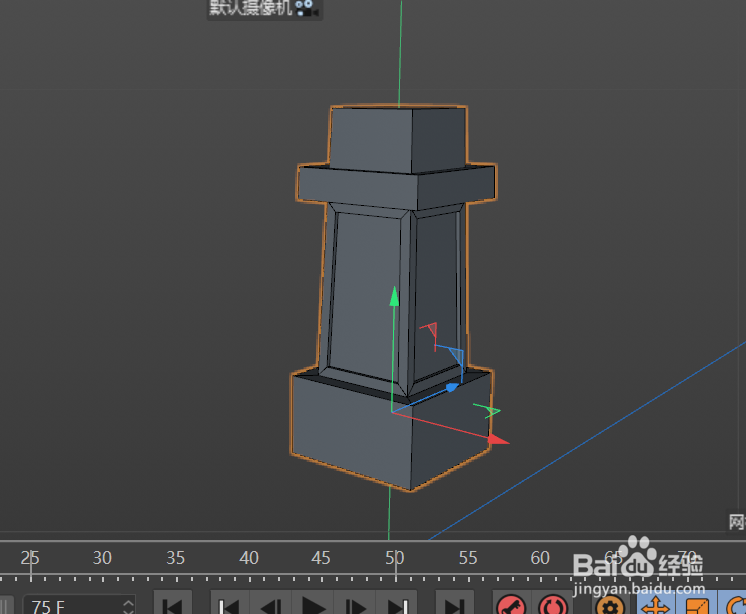The height and width of the screenshot is (614, 746).
Task: Open keyframe selection options via orange gear
Action: click(x=610, y=605)
